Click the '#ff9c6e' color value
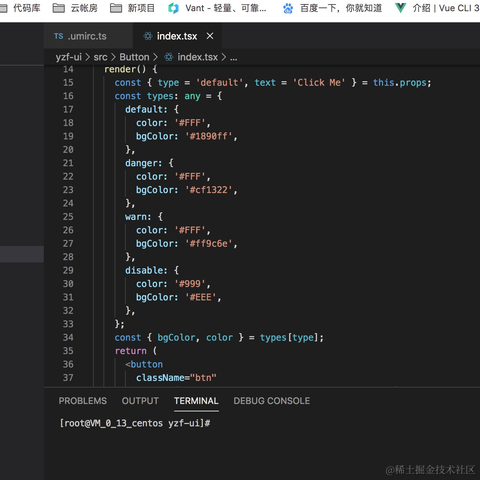 coord(209,244)
